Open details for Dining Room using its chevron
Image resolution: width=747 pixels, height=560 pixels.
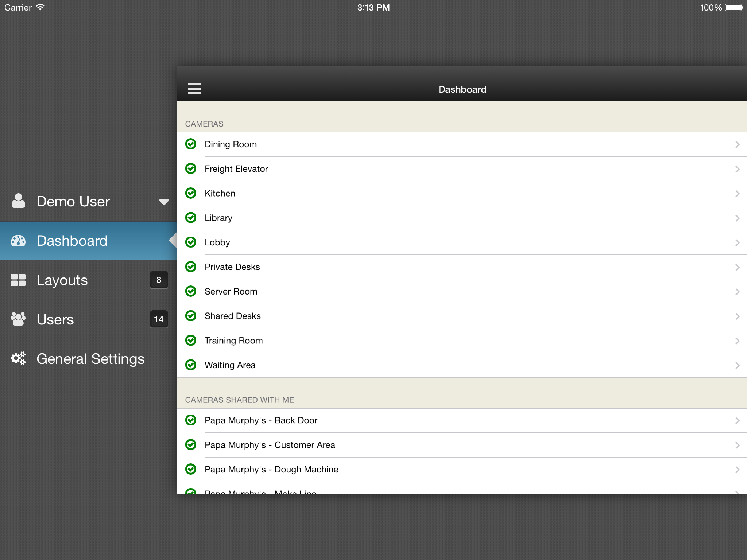[x=738, y=144]
